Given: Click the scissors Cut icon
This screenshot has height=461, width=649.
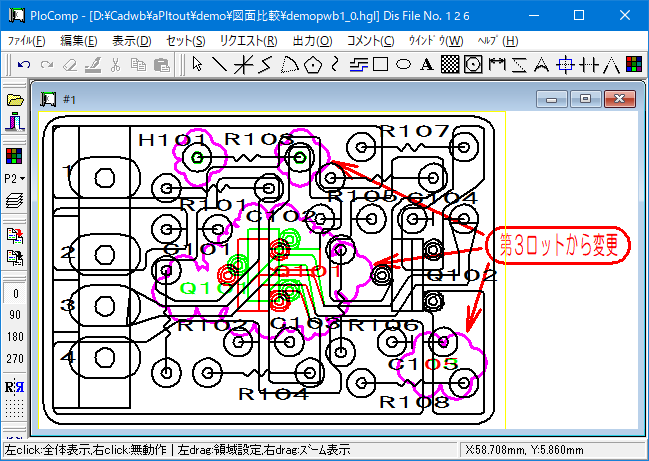Looking at the screenshot, I should (x=115, y=65).
